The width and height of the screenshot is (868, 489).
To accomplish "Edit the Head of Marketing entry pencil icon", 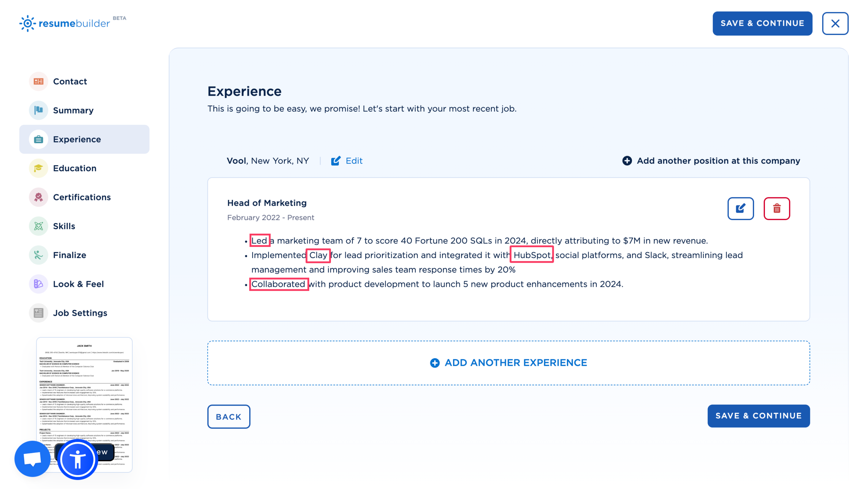I will (741, 209).
